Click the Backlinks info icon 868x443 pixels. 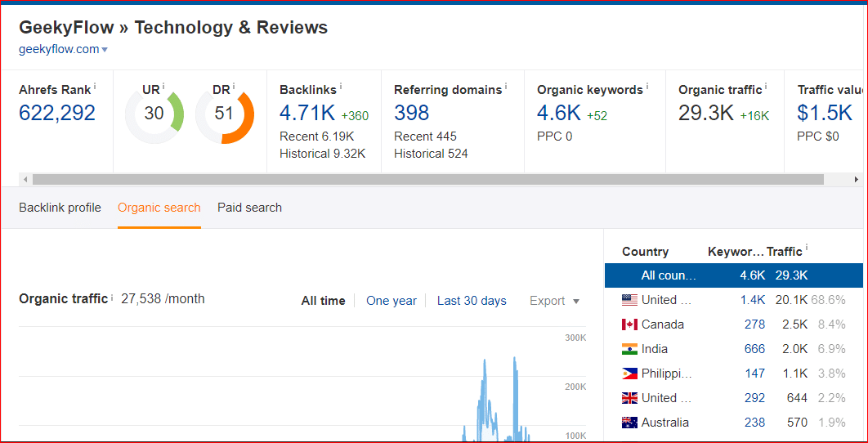[x=341, y=86]
